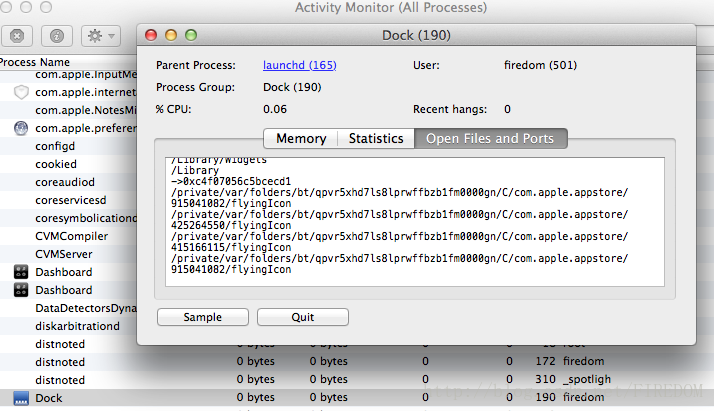Close the Dock (190) inspector window
Screen dimensions: 714x411
pos(151,35)
